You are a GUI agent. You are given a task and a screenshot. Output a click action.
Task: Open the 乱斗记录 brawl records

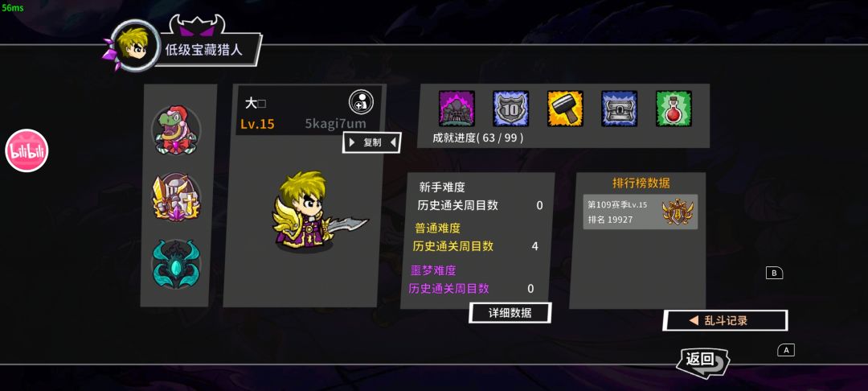(725, 321)
